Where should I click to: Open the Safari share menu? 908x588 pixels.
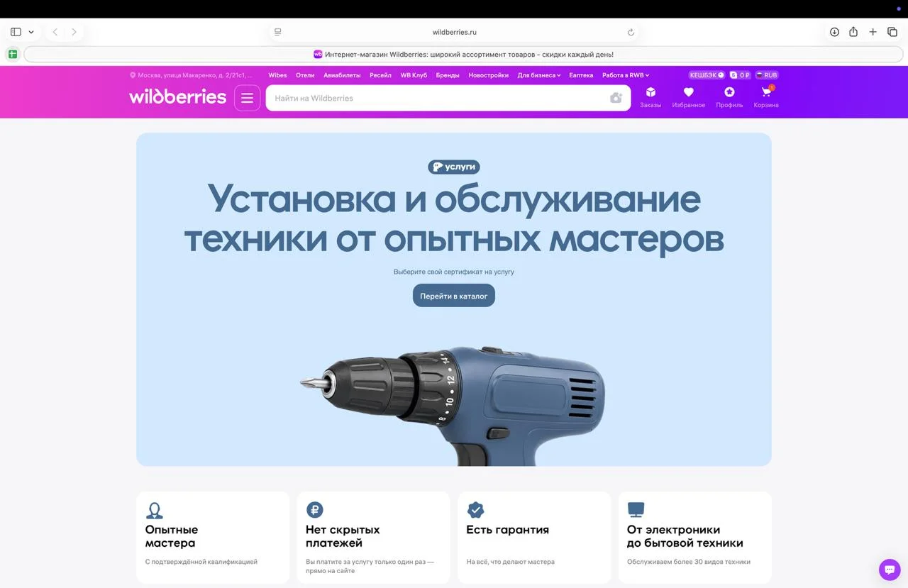pos(853,32)
